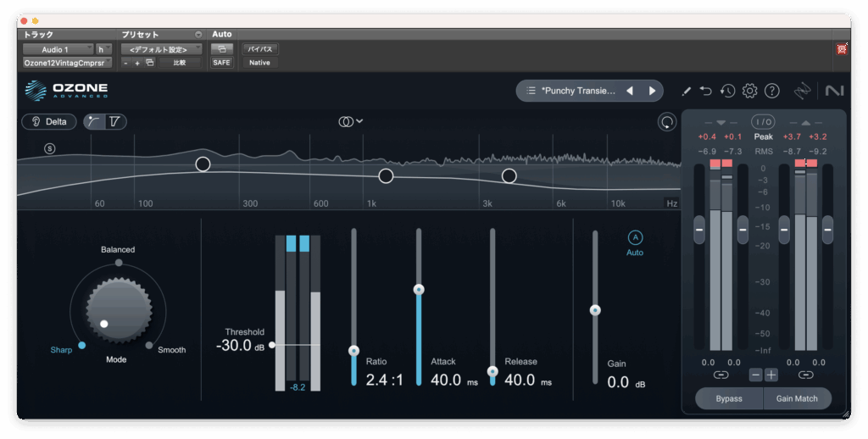Image resolution: width=868 pixels, height=439 pixels.
Task: Select next preset with right arrow
Action: (652, 91)
